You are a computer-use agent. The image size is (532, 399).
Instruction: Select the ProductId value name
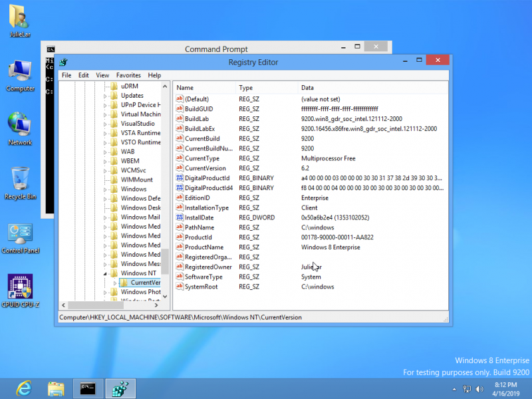point(198,237)
